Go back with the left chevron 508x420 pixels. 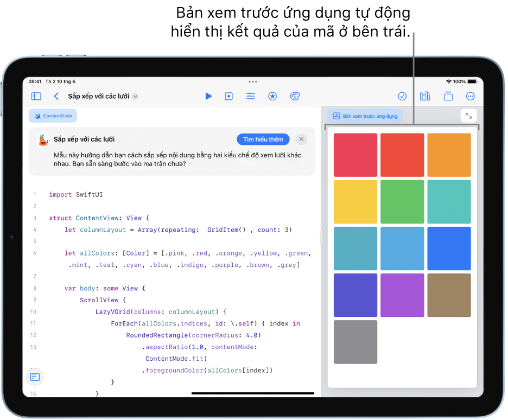[56, 96]
